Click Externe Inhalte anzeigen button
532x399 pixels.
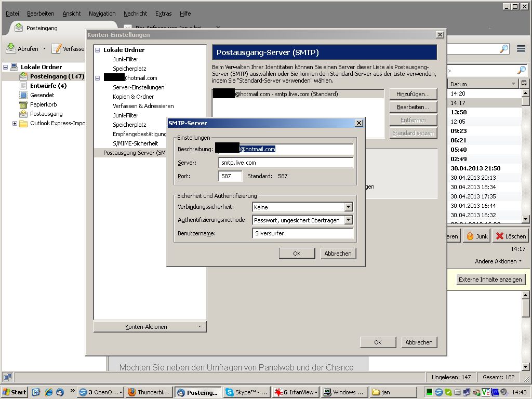point(490,280)
